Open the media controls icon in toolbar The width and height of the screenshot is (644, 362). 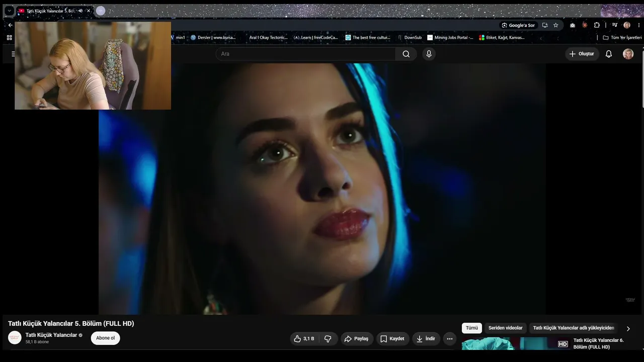point(615,25)
